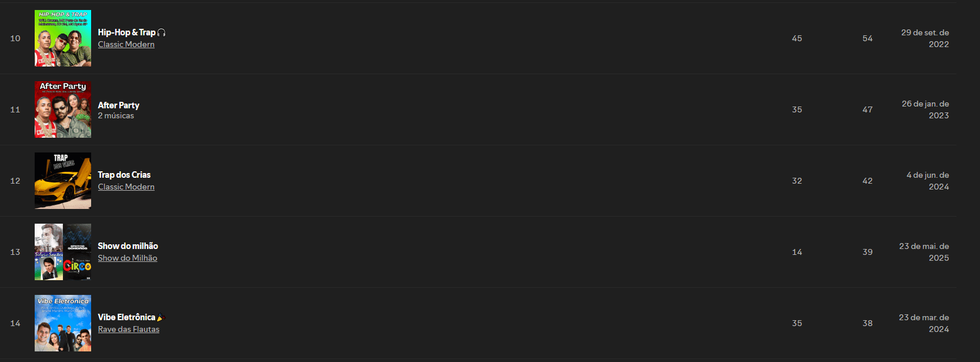Open the After Party cover thumbnail
The image size is (980, 362).
click(x=63, y=109)
